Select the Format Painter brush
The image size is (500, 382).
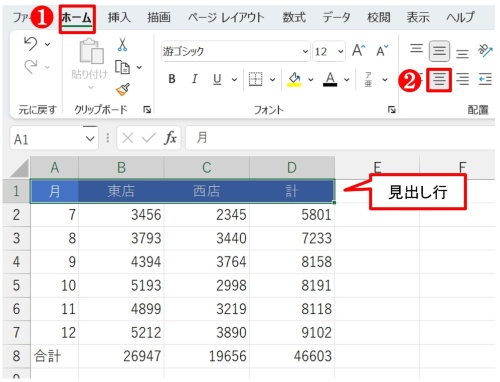tap(123, 89)
